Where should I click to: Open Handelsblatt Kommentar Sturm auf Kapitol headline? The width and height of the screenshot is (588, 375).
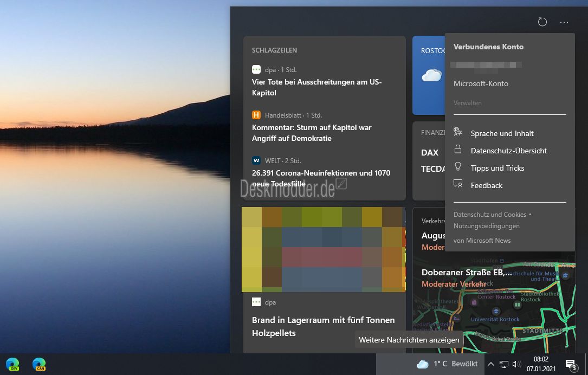(x=312, y=133)
